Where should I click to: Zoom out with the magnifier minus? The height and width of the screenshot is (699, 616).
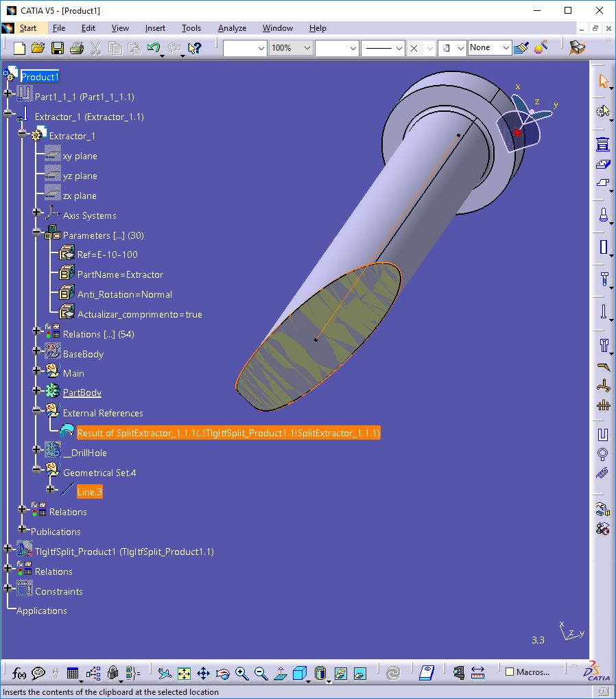[x=261, y=673]
